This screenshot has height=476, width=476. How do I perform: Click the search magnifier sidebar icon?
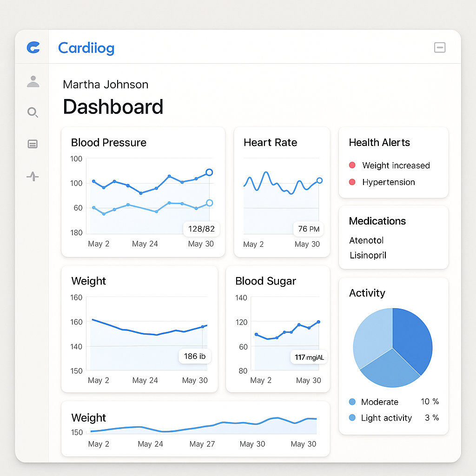(33, 112)
